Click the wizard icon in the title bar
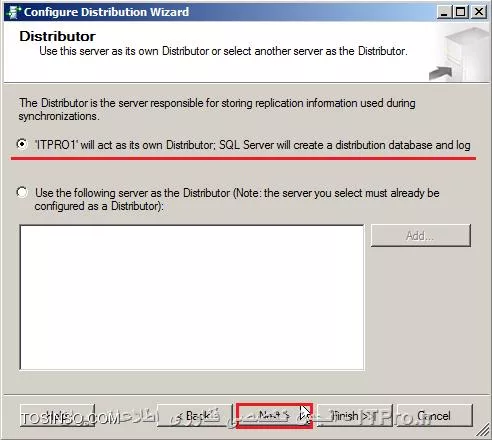 pyautogui.click(x=13, y=12)
